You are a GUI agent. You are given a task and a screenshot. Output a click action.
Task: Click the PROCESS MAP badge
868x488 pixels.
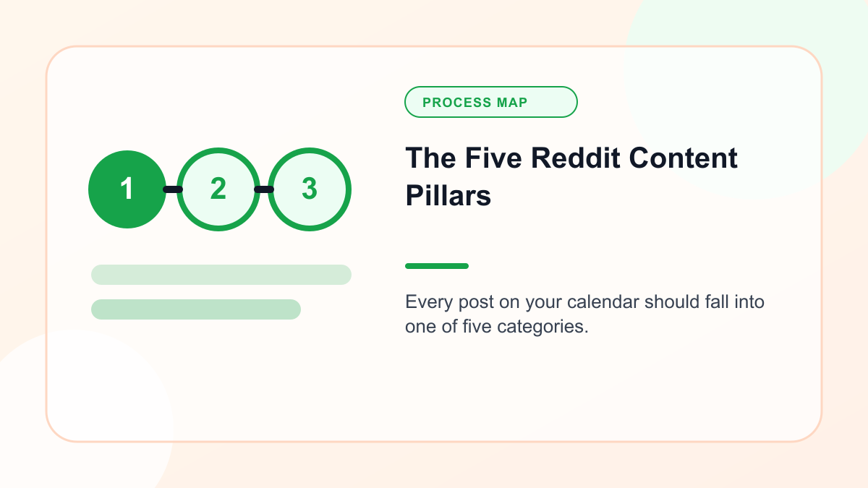point(491,102)
